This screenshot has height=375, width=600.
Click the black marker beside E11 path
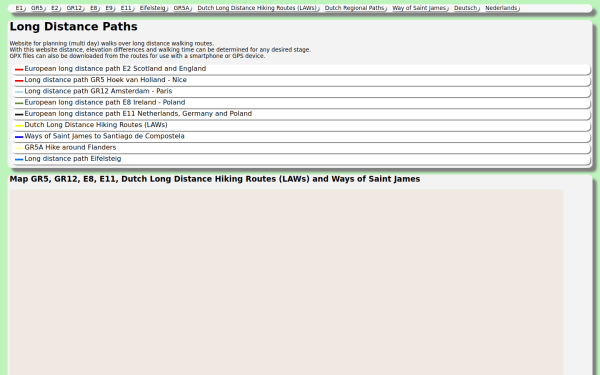(x=19, y=114)
